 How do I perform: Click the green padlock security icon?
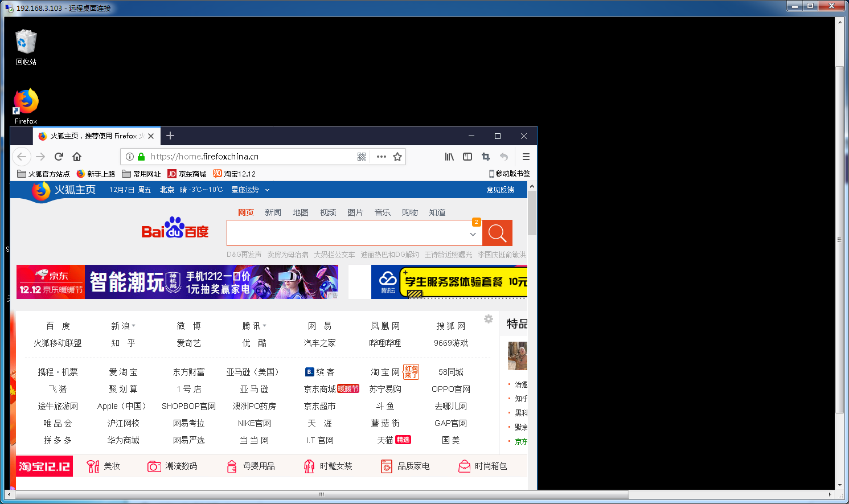click(141, 157)
